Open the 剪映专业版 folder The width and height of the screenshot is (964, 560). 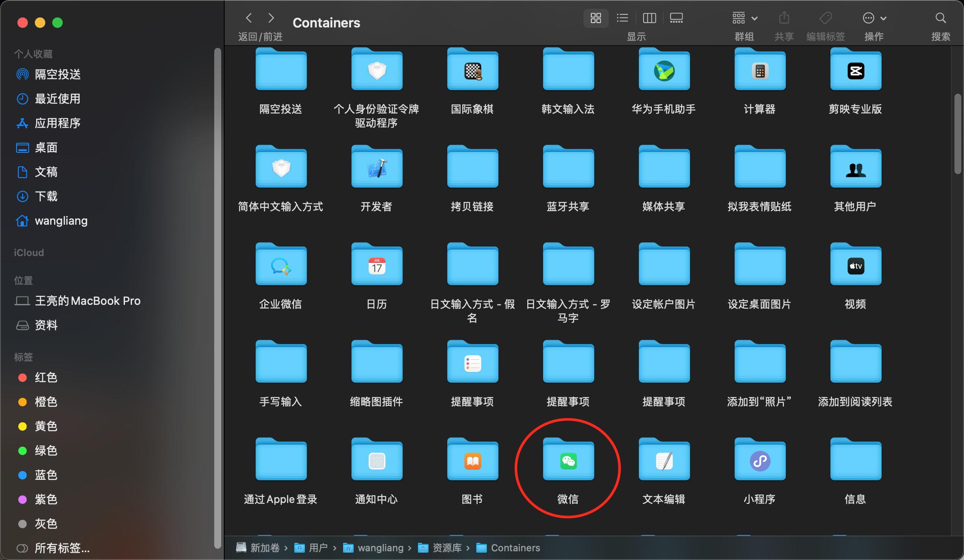coord(854,70)
